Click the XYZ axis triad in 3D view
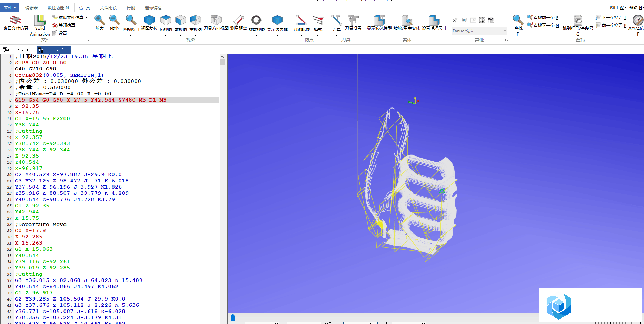 (414, 101)
